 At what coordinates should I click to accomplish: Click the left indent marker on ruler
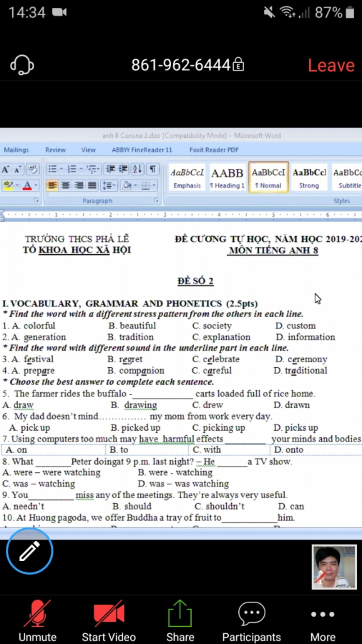2,215
